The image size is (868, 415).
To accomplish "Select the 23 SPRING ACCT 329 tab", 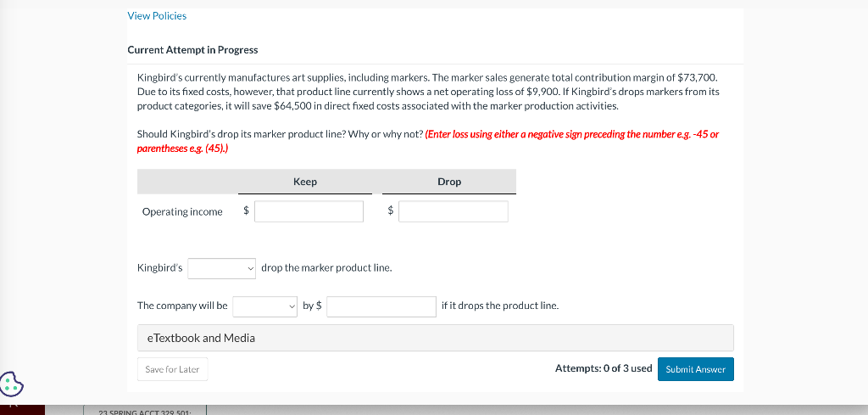I will click(125, 412).
